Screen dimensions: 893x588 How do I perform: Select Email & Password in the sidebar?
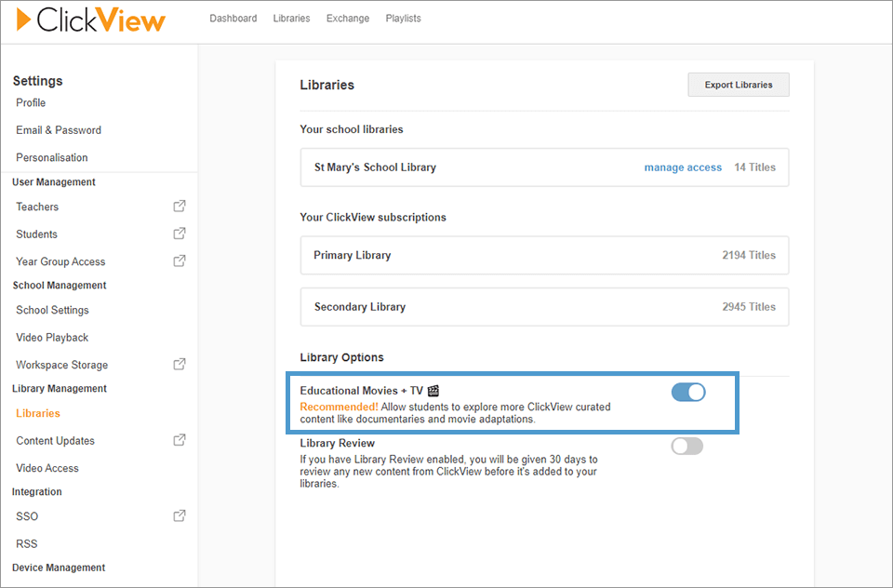point(58,130)
